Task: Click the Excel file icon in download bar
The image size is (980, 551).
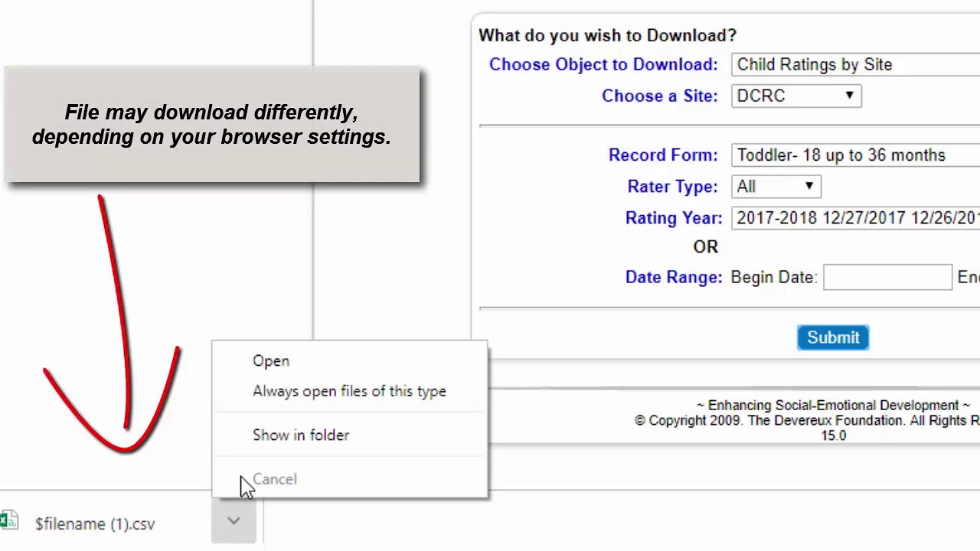Action: pos(9,521)
